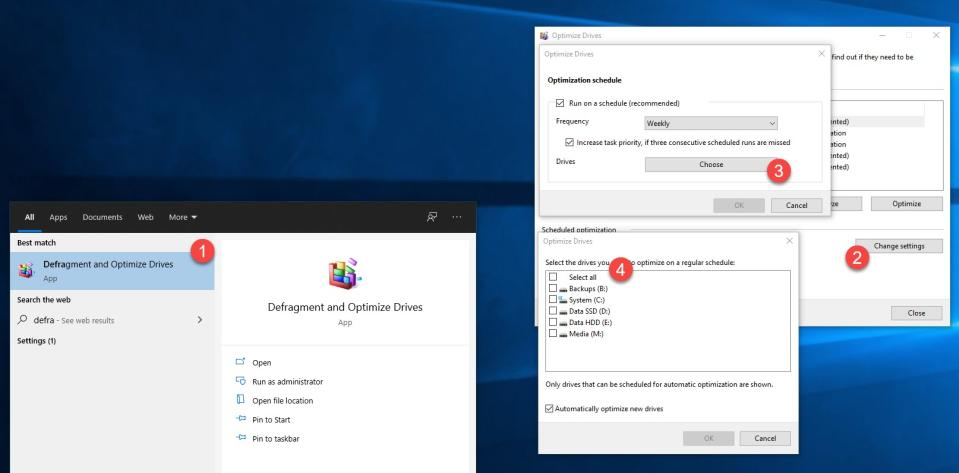
Task: Click the small defrag icon in Best match
Action: click(26, 270)
